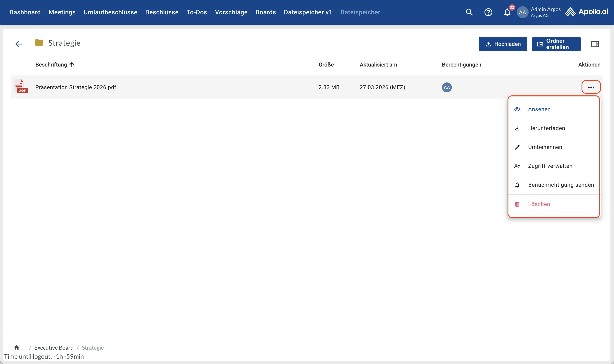Select Ansehen from context menu
Screen dimensions: 614x364
click(x=539, y=109)
